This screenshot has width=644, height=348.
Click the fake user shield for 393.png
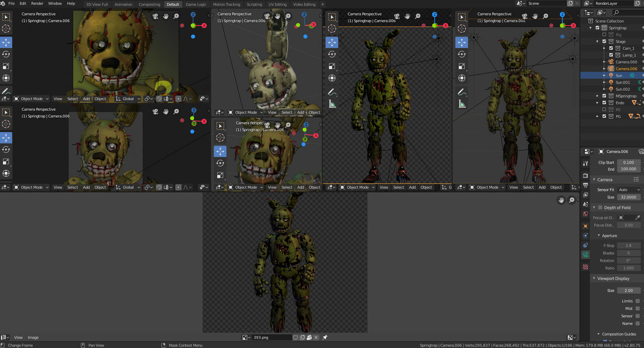pos(296,337)
